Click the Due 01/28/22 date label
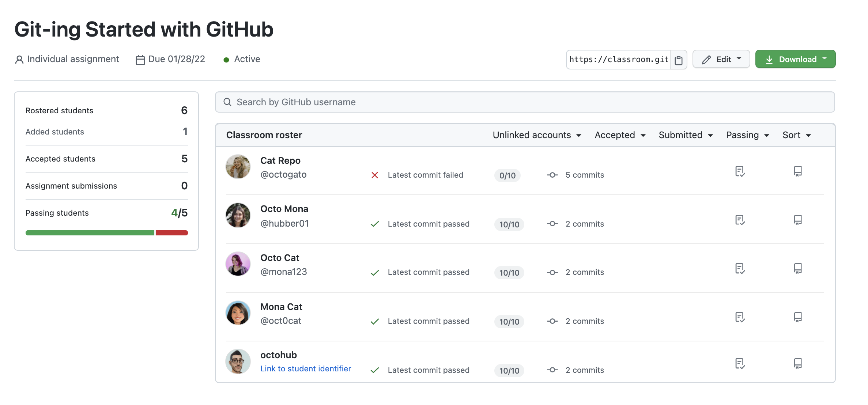Screen dimensions: 868x405 177,59
